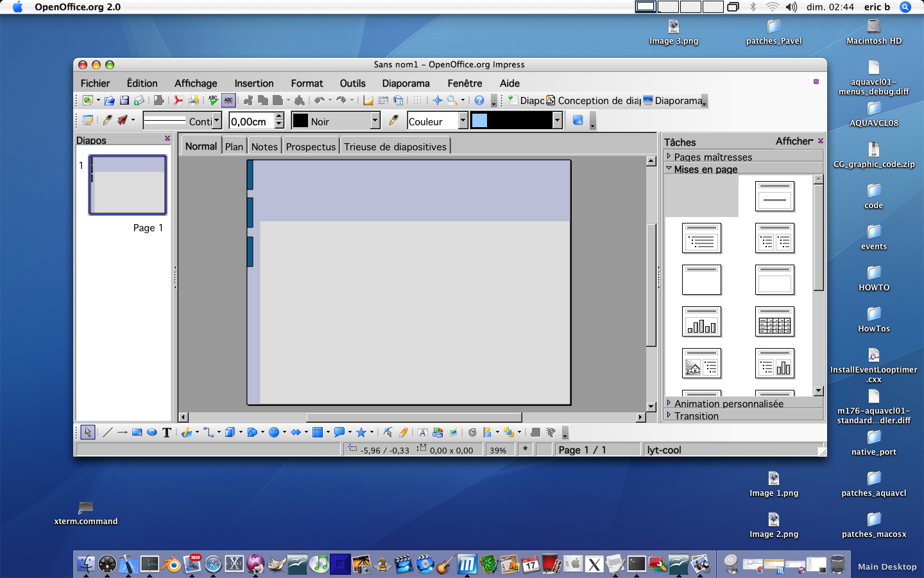Select the Ellipse drawing tool
Image resolution: width=924 pixels, height=578 pixels.
pyautogui.click(x=151, y=432)
